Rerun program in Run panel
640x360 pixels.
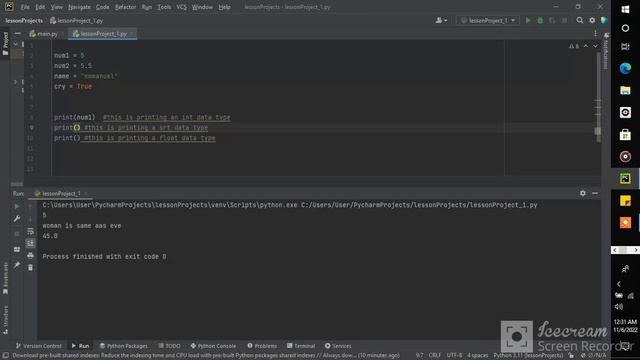[17, 207]
